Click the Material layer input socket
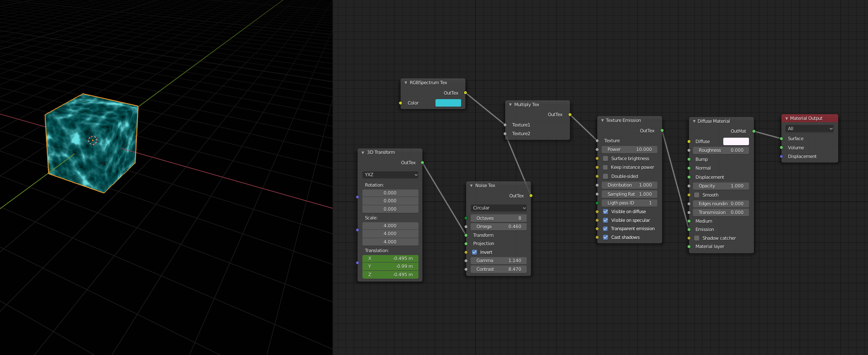This screenshot has height=355, width=868. 689,246
